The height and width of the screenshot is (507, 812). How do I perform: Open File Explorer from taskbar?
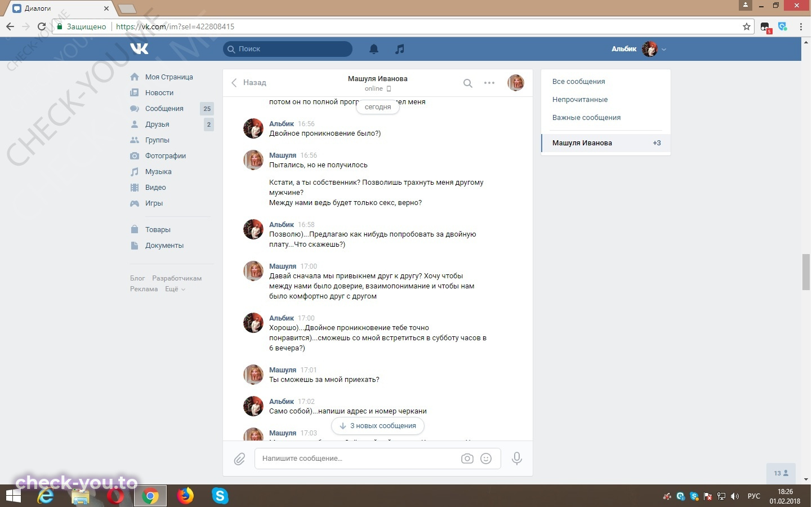[81, 496]
